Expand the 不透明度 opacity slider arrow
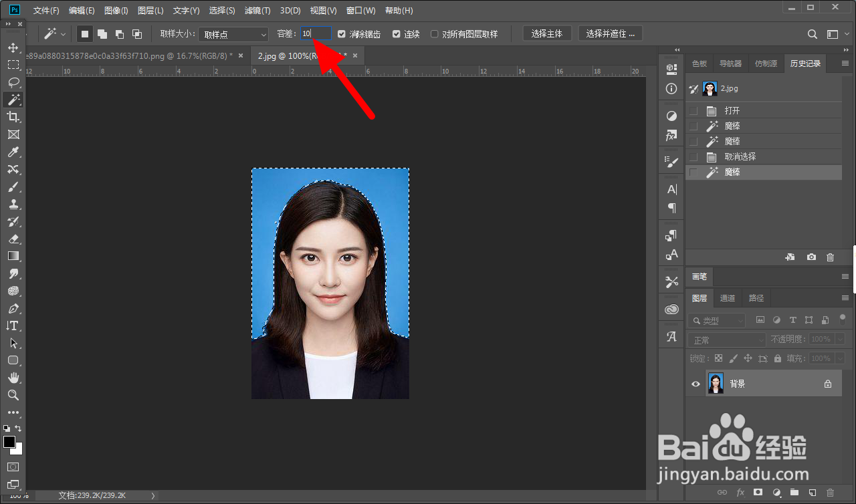Viewport: 856px width, 504px height. (840, 340)
